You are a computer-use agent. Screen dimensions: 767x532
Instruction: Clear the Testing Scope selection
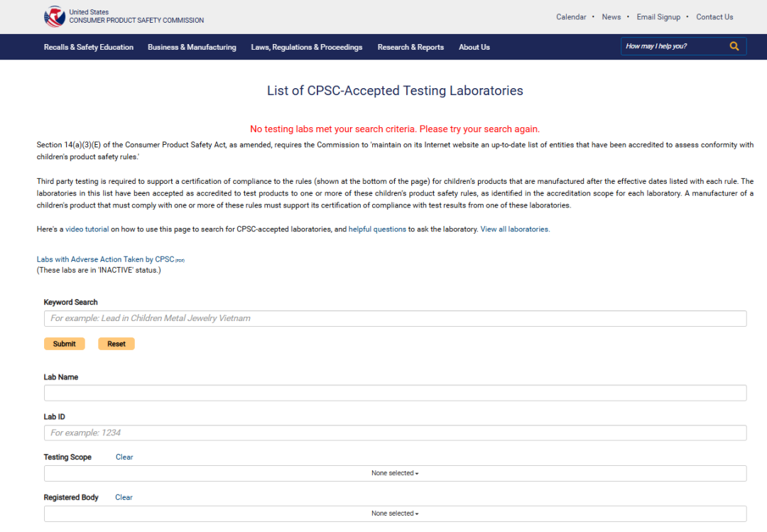pos(124,457)
